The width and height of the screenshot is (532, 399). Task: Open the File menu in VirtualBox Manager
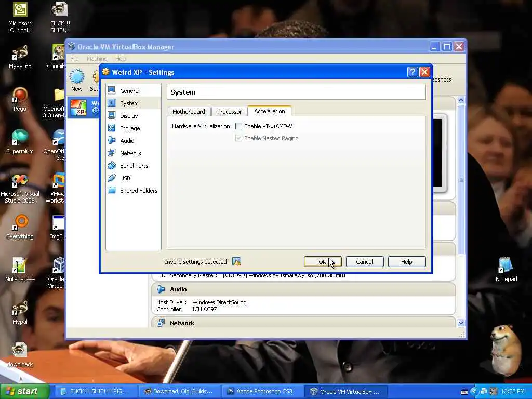pos(74,59)
